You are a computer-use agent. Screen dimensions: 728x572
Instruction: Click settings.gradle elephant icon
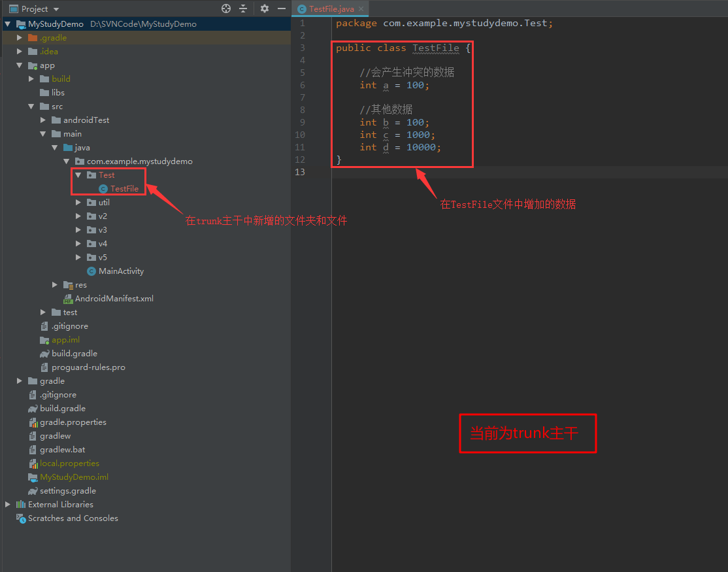tap(33, 491)
